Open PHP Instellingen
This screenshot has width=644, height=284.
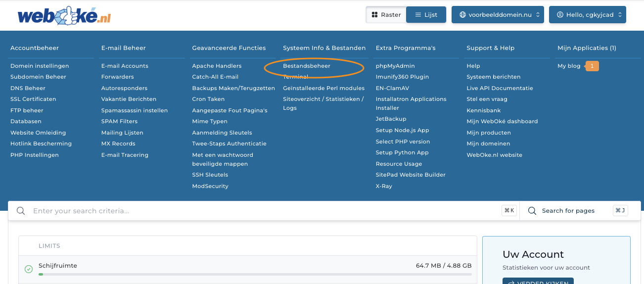[x=35, y=155]
